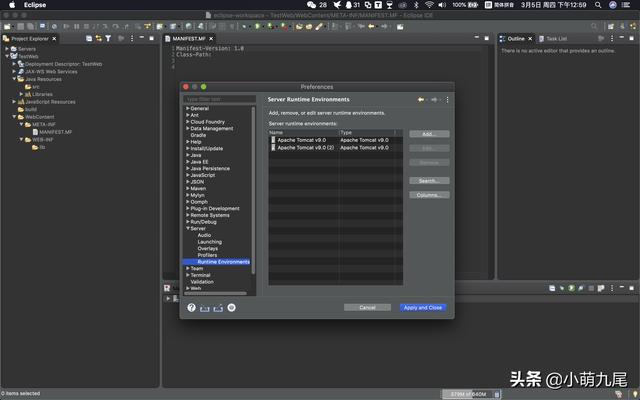Screen dimensions: 640x400
Task: Expand the General preferences category
Action: click(188, 109)
